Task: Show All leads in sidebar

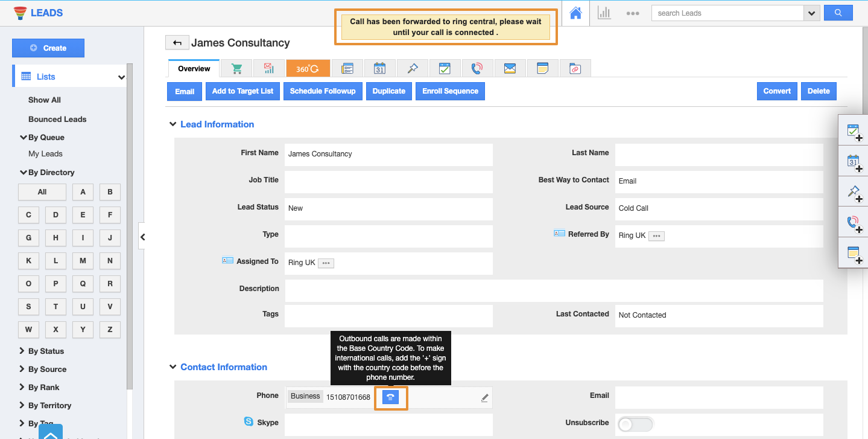Action: (x=45, y=100)
